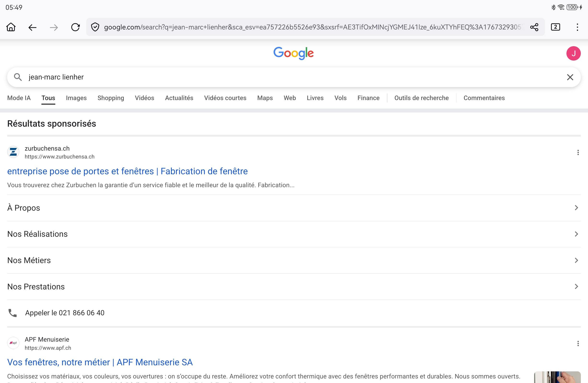Share the page via share icon
588x383 pixels.
[534, 27]
